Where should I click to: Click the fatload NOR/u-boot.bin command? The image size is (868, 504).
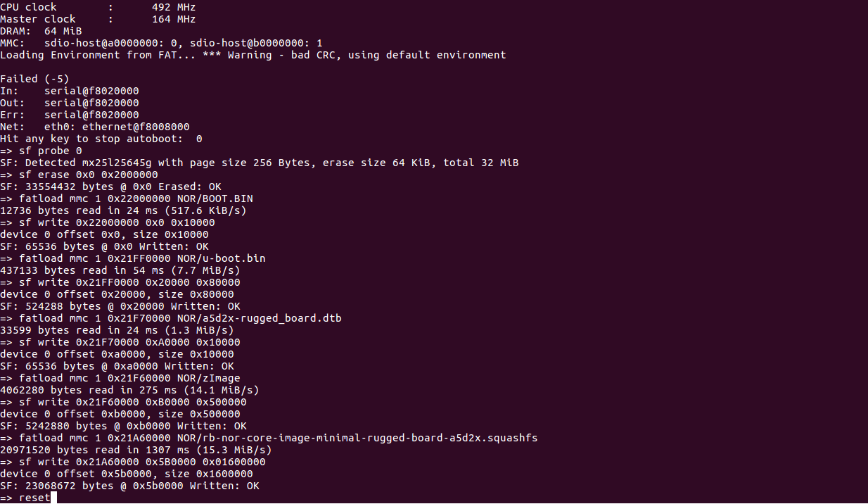[x=133, y=258]
